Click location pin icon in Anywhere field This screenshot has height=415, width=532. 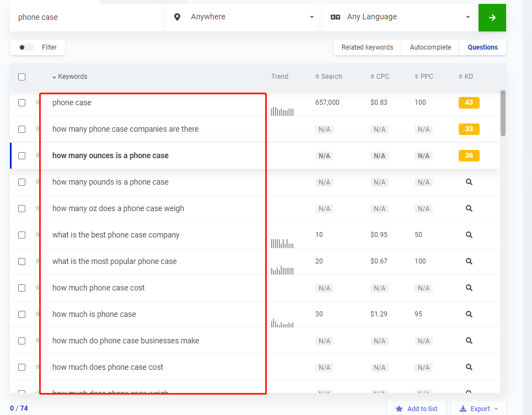click(177, 17)
